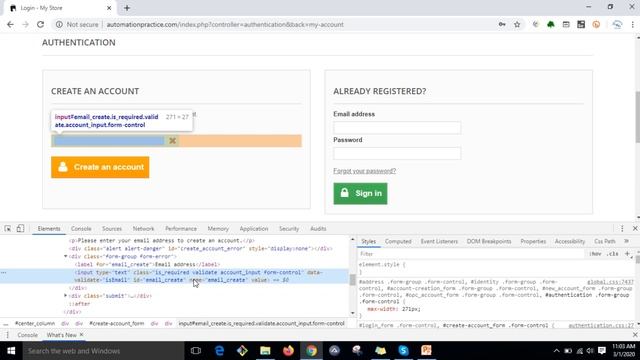Image resolution: width=640 pixels, height=360 pixels.
Task: Open Skype from taskbar
Action: (x=403, y=351)
